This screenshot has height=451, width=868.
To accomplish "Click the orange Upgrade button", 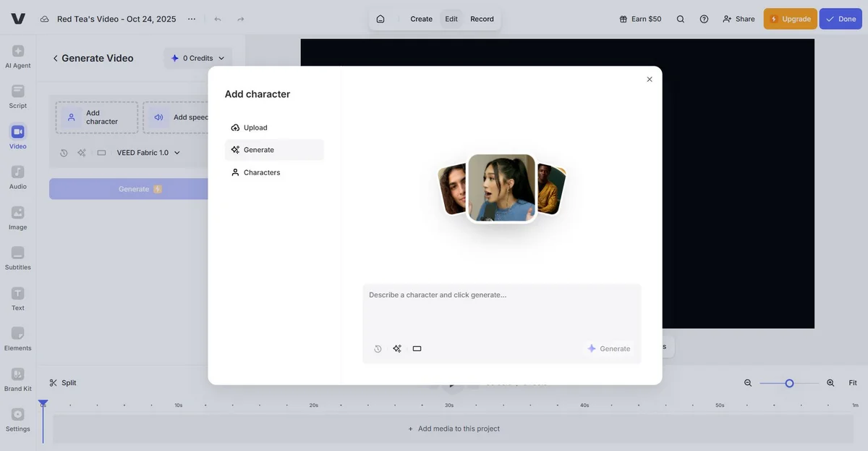I will click(x=790, y=19).
